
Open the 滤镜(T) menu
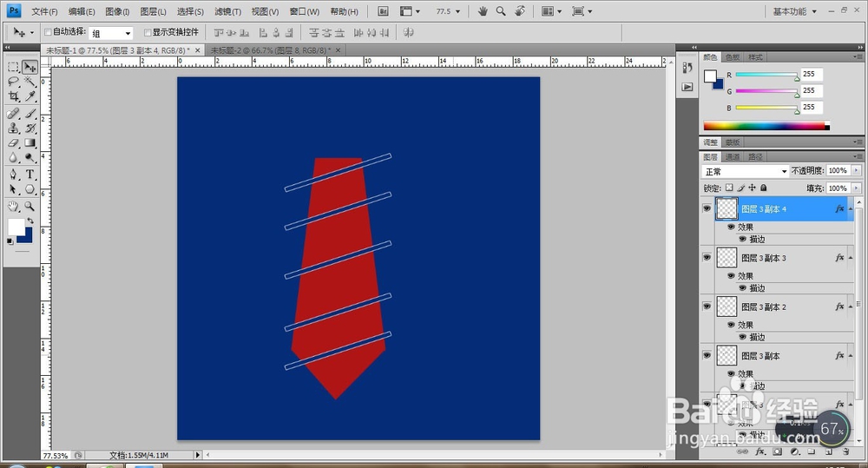tap(227, 11)
